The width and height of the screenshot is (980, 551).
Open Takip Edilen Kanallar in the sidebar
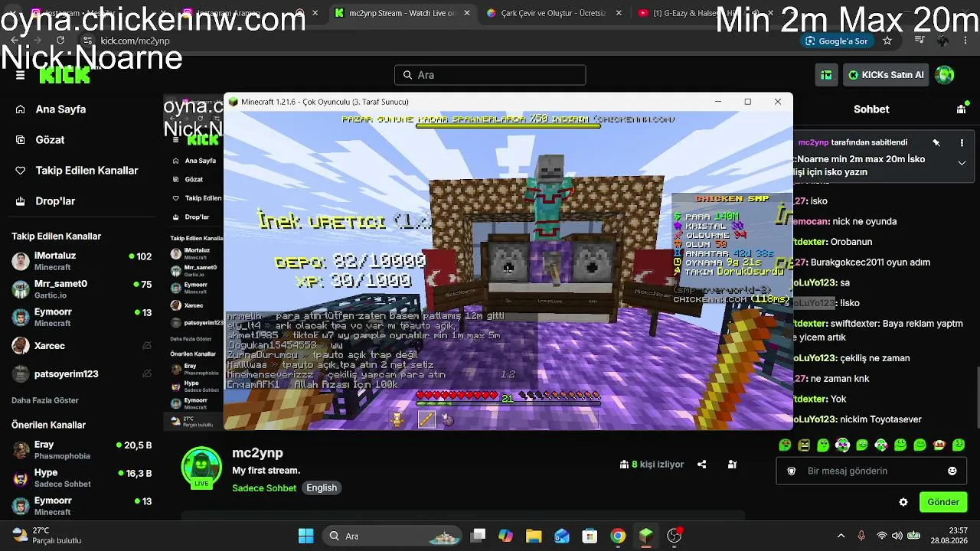pos(77,171)
